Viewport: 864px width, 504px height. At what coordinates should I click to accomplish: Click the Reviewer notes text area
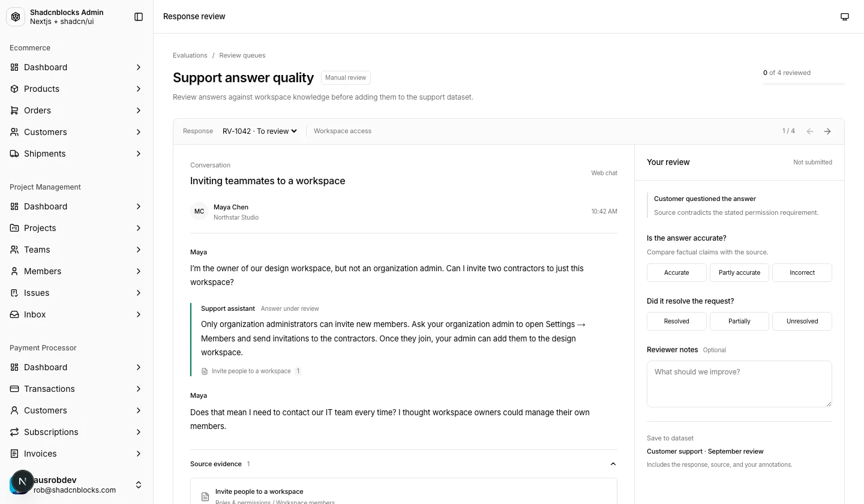coord(739,384)
